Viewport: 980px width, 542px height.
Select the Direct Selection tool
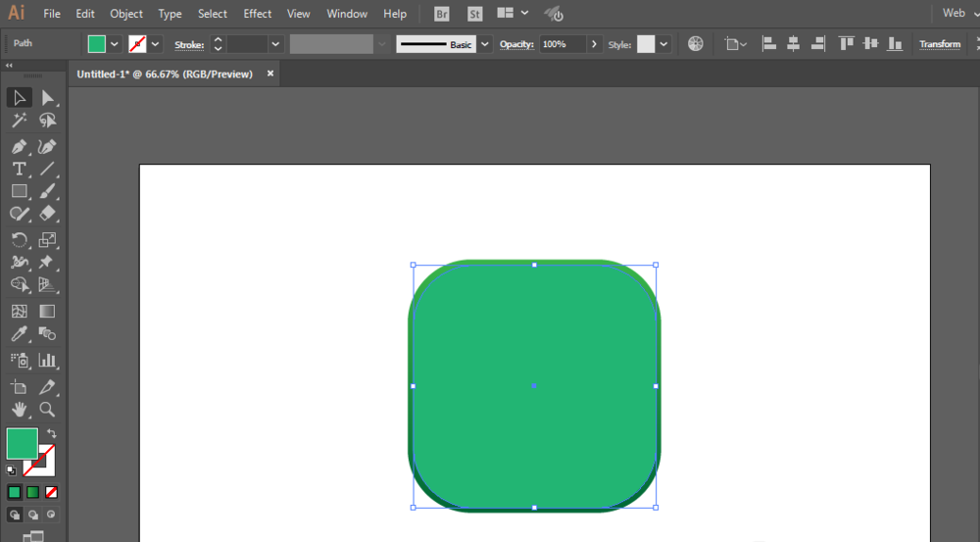coord(47,98)
